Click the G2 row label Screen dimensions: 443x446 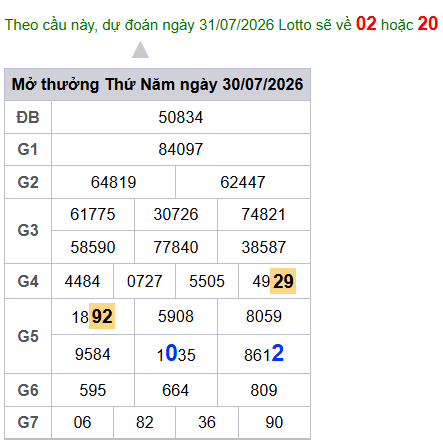(x=28, y=182)
